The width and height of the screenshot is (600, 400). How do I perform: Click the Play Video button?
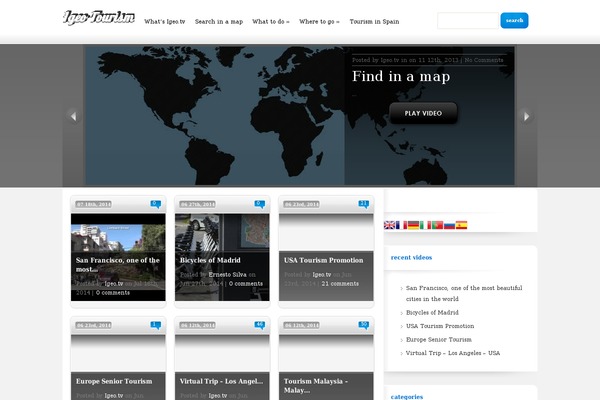click(x=423, y=113)
